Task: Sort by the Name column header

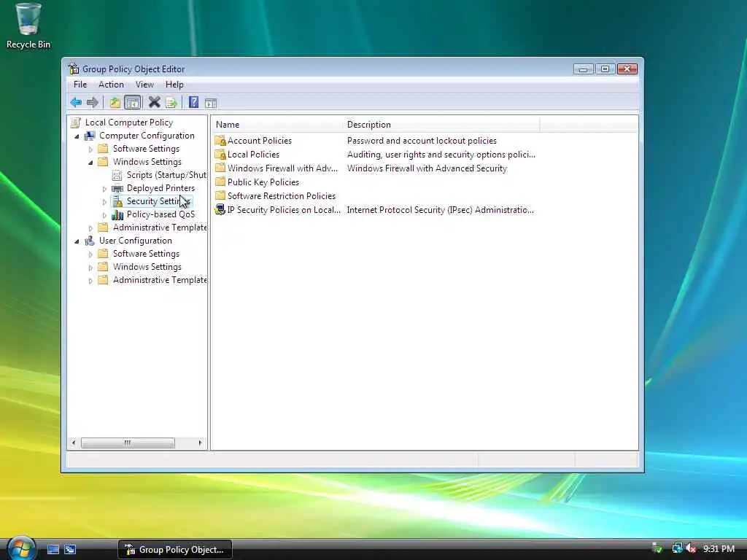Action: click(x=276, y=125)
